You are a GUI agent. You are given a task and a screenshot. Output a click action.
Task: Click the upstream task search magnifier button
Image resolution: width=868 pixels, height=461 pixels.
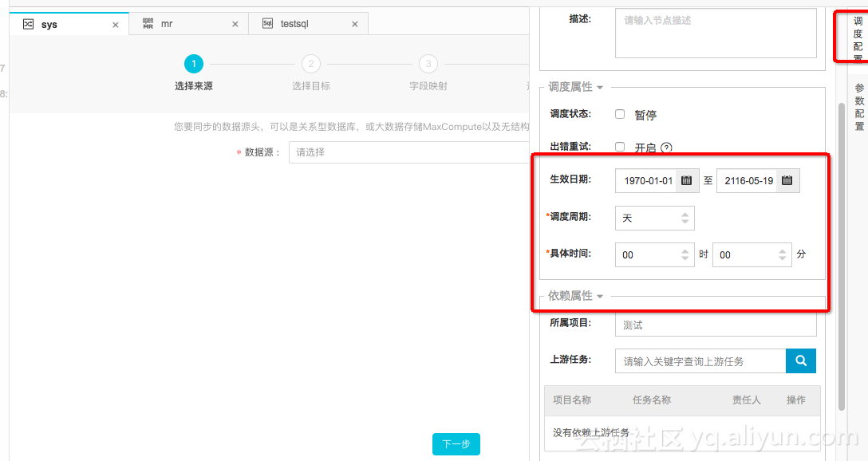801,361
